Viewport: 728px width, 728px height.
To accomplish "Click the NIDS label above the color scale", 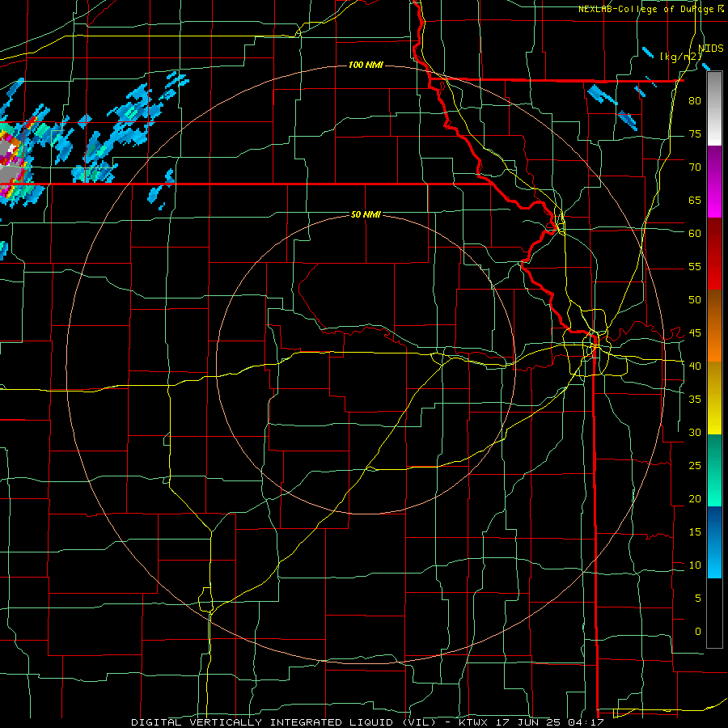I will click(710, 49).
